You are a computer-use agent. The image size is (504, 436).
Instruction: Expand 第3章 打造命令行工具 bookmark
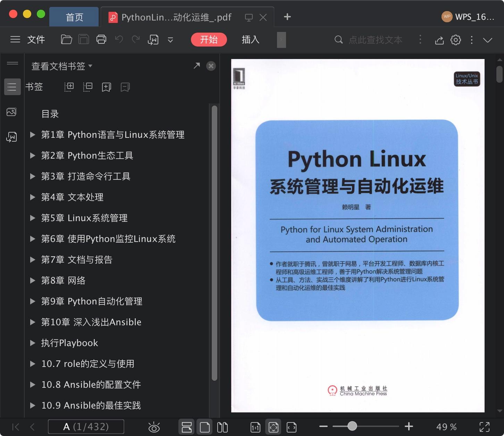(33, 176)
